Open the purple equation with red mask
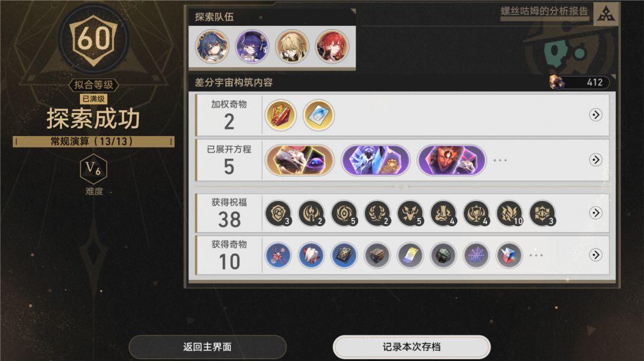This screenshot has height=361, width=644. pyautogui.click(x=452, y=160)
